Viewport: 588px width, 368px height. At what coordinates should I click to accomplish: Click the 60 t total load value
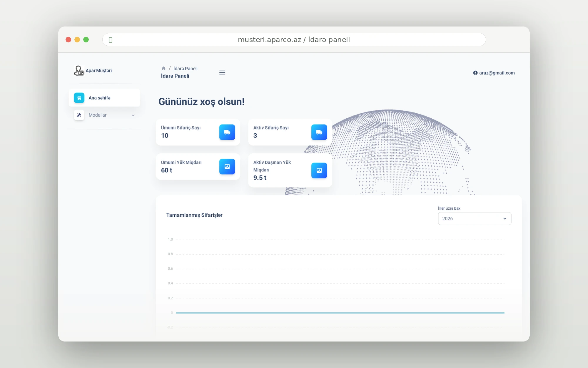click(166, 170)
